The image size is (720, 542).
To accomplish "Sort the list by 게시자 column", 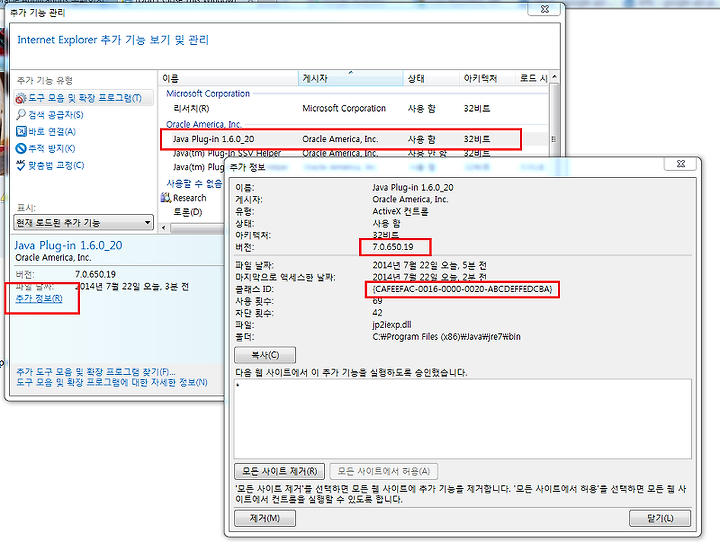I will [x=351, y=79].
